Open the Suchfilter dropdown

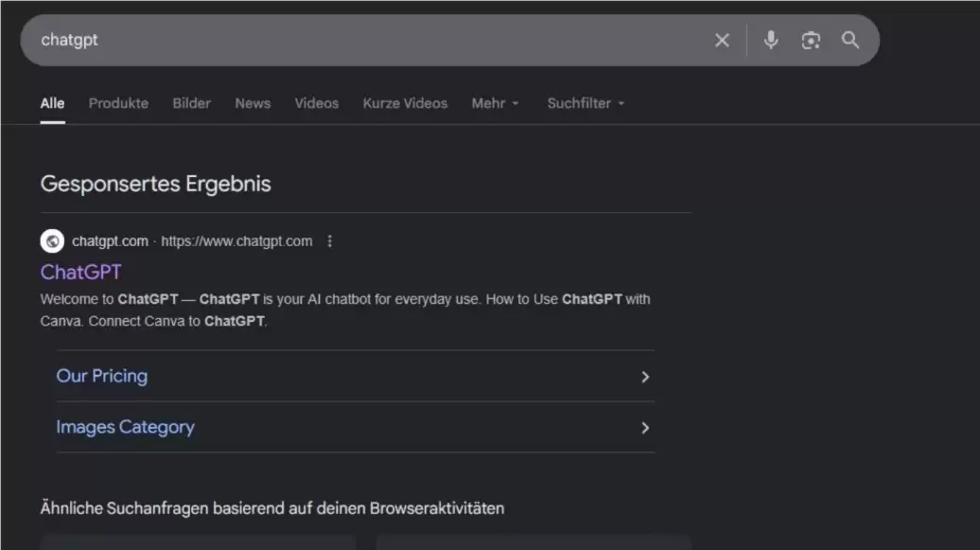click(586, 103)
